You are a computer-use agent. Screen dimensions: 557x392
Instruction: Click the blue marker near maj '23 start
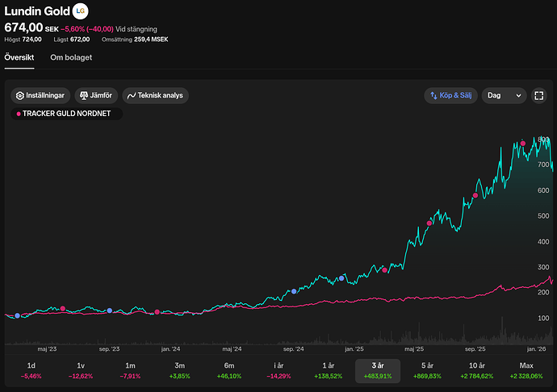17,315
